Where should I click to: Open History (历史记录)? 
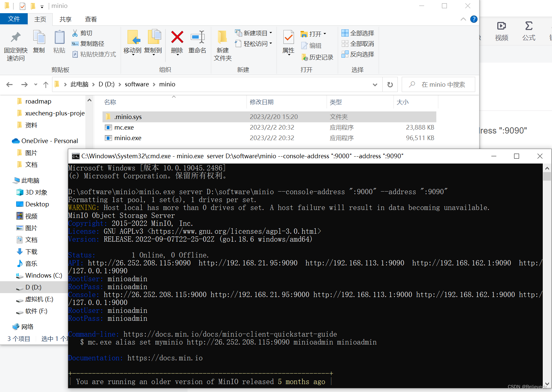[318, 57]
